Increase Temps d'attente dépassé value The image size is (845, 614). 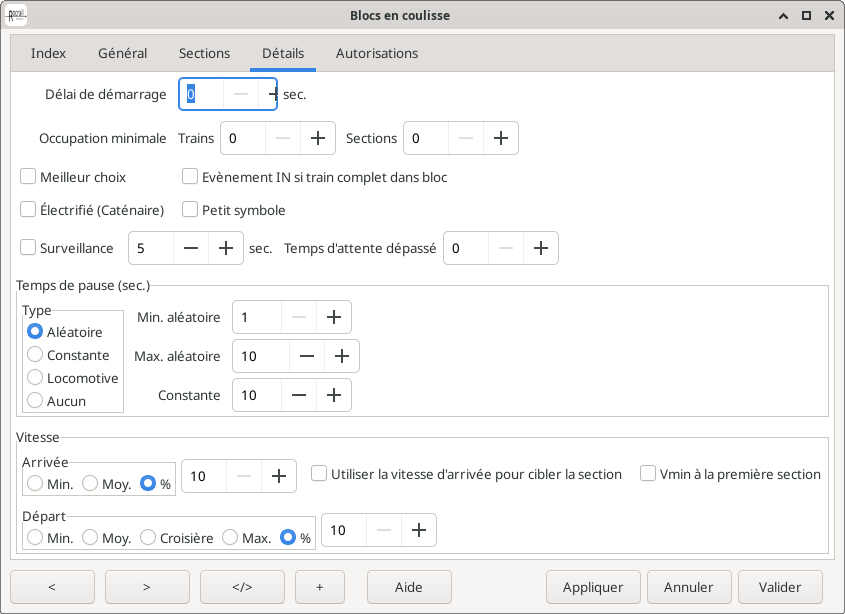(x=541, y=248)
